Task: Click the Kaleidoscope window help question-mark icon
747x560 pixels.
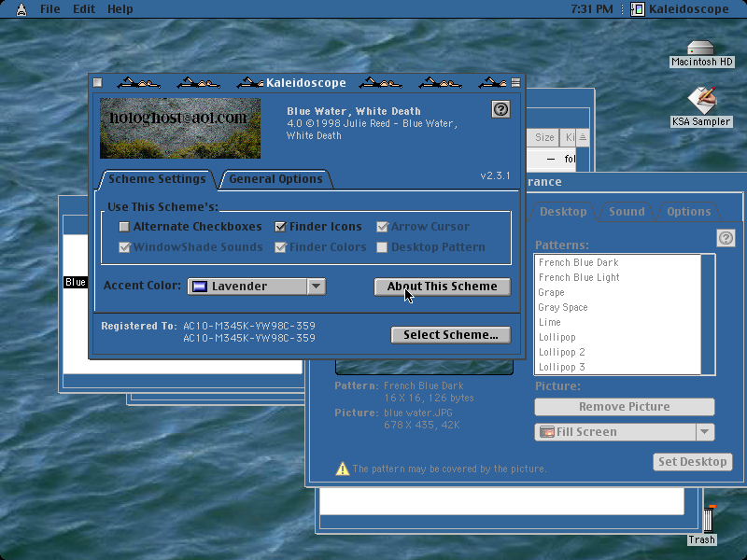Action: 500,109
